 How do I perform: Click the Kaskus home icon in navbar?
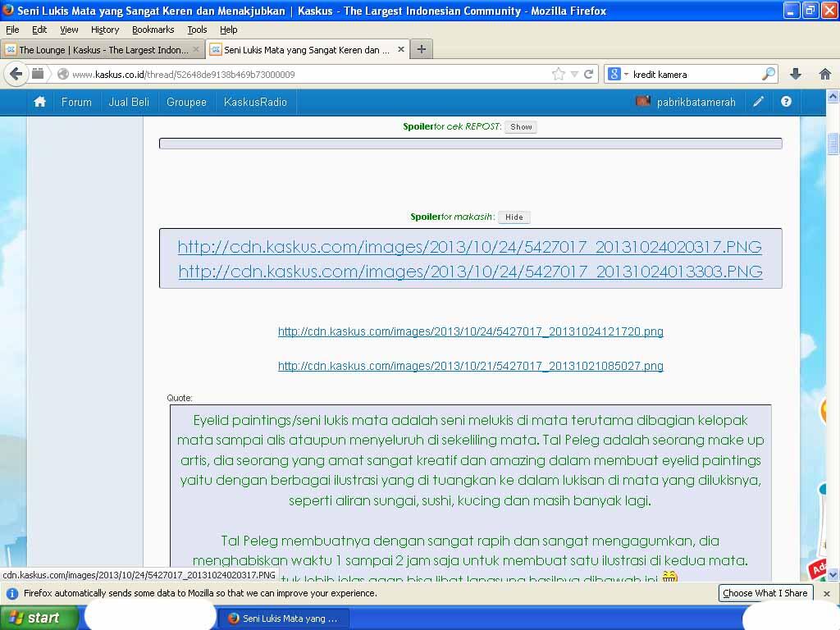coord(39,102)
